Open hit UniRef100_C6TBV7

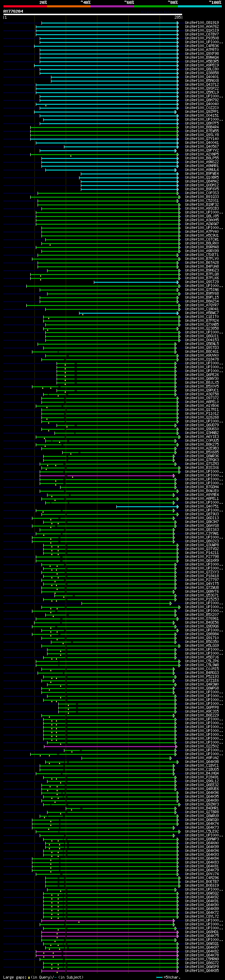point(202,34)
